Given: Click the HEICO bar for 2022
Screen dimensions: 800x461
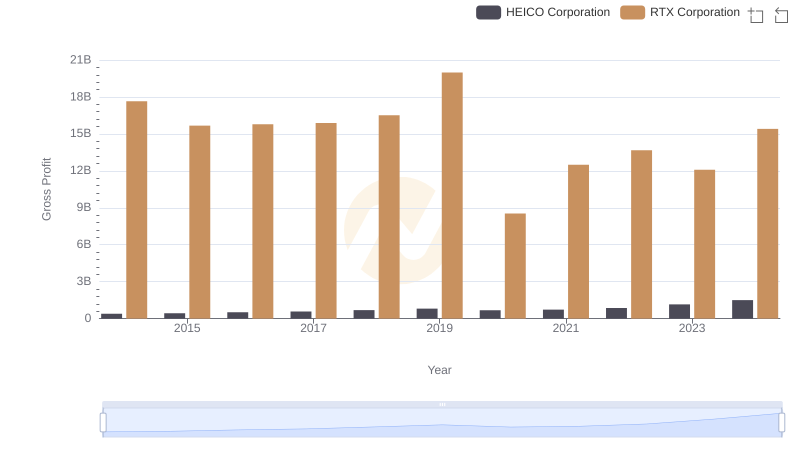Looking at the screenshot, I should 616,313.
